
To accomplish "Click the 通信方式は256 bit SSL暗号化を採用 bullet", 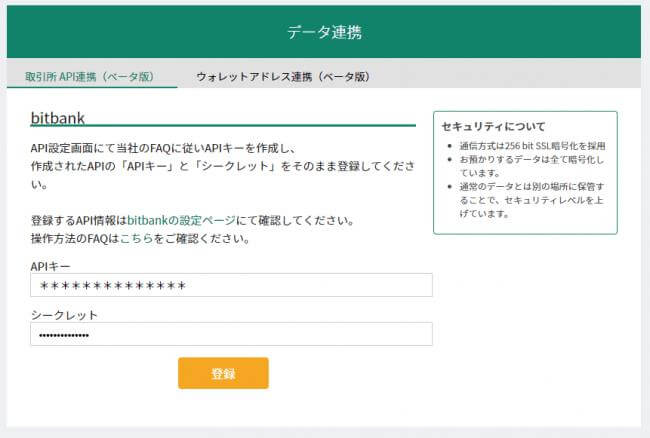I will (x=532, y=146).
